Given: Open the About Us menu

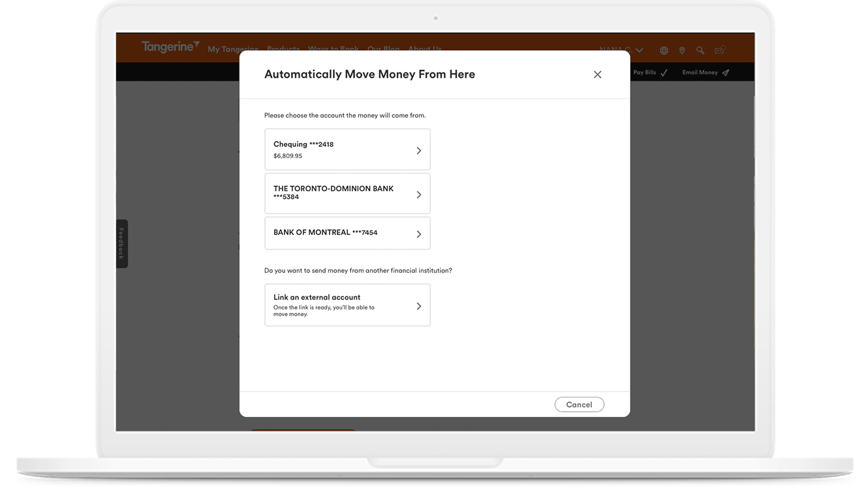Looking at the screenshot, I should 425,49.
